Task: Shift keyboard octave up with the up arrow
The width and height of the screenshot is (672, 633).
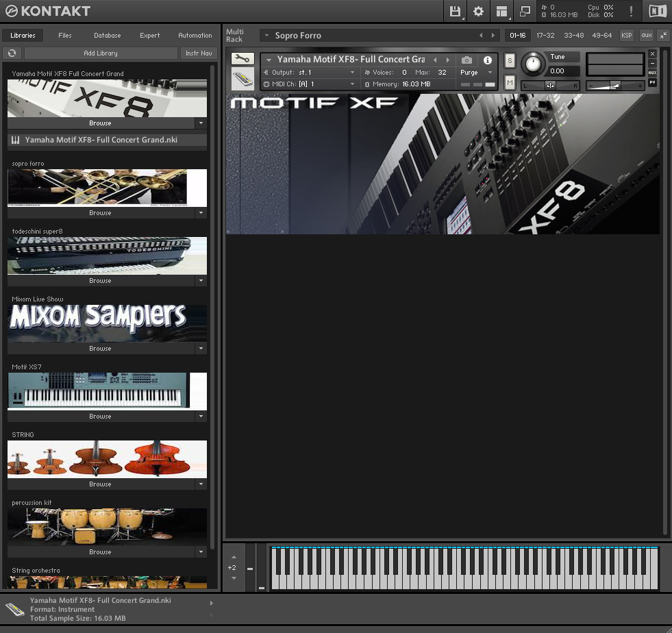Action: [x=234, y=557]
